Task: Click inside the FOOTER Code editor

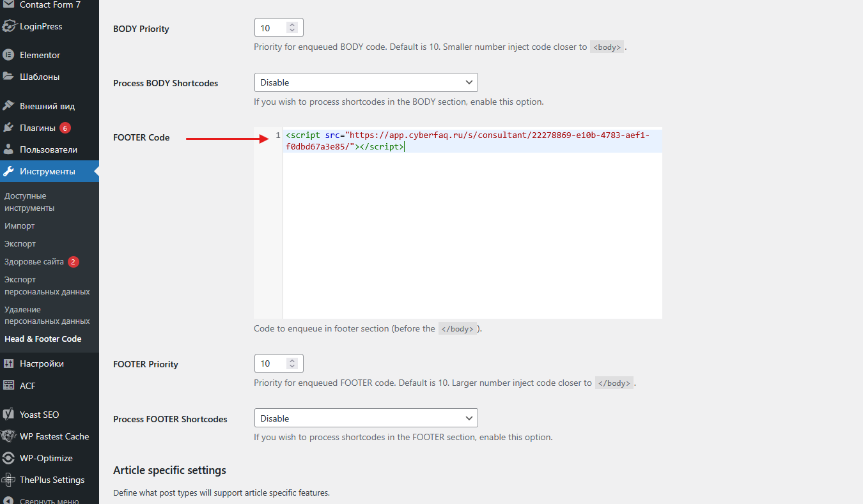Action: pyautogui.click(x=472, y=224)
